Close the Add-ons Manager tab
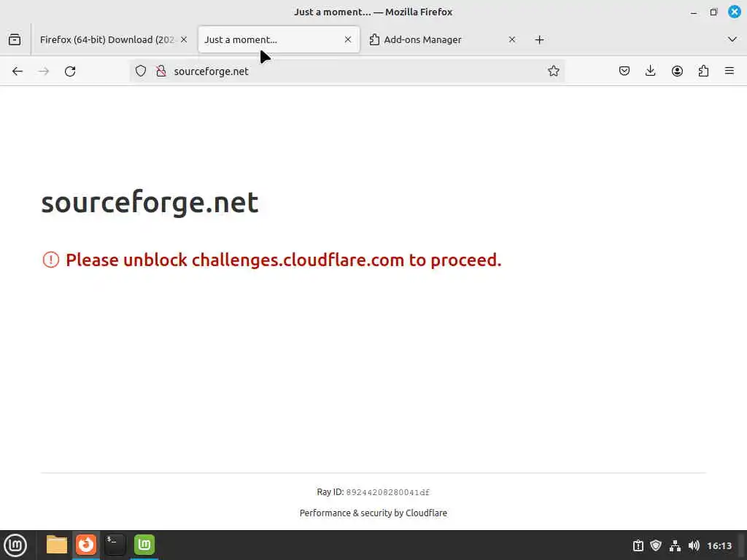The image size is (747, 560). pyautogui.click(x=512, y=39)
